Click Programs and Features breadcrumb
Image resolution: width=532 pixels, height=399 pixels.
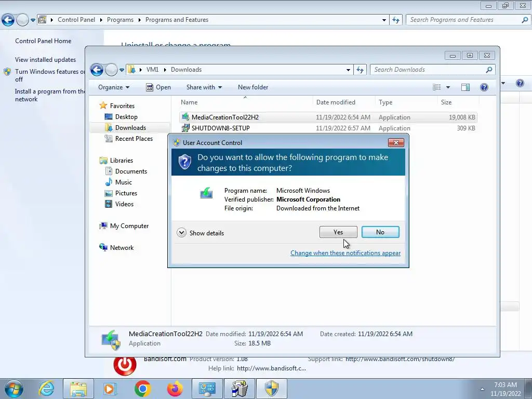tap(177, 20)
